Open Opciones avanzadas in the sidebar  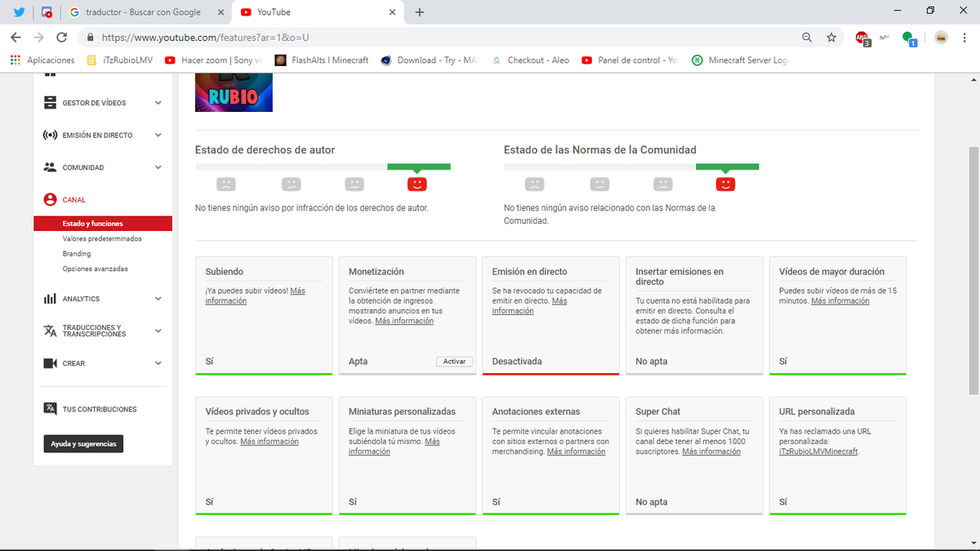(x=95, y=269)
